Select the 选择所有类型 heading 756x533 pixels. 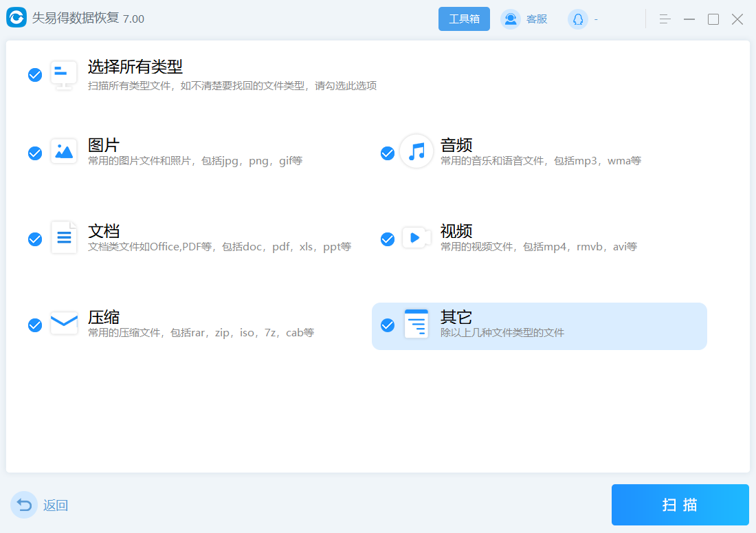tap(135, 67)
